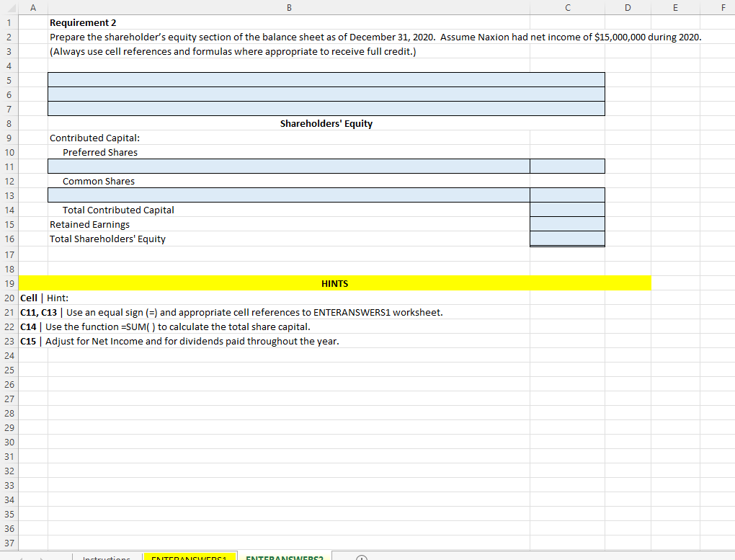Screen dimensions: 735x560
Task: Select column C header
Action: click(567, 7)
